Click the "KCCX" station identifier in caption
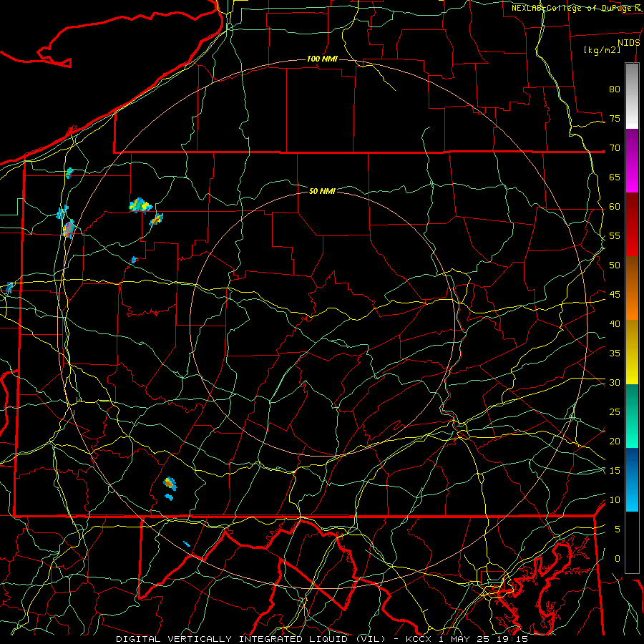This screenshot has height=644, width=644. pos(419,639)
